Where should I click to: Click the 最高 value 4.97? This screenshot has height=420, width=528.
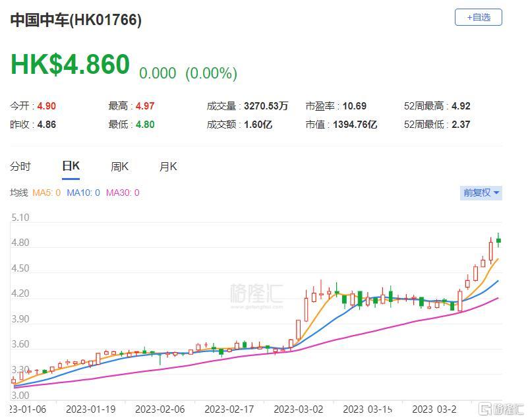145,106
